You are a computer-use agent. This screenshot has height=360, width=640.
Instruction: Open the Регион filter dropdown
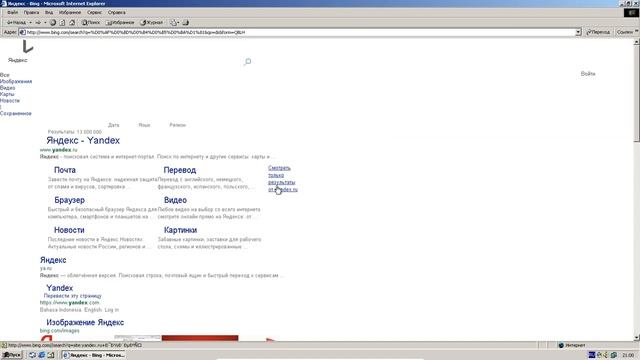pos(178,125)
